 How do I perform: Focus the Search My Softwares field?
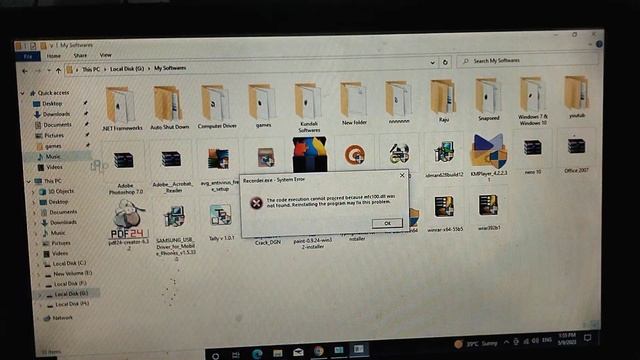click(x=527, y=60)
